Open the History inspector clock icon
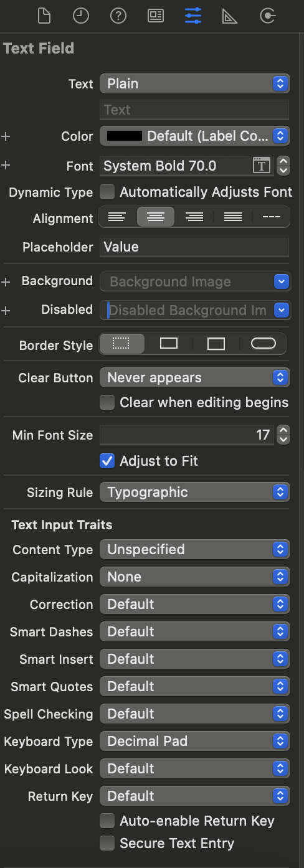This screenshot has width=304, height=868. (x=81, y=16)
